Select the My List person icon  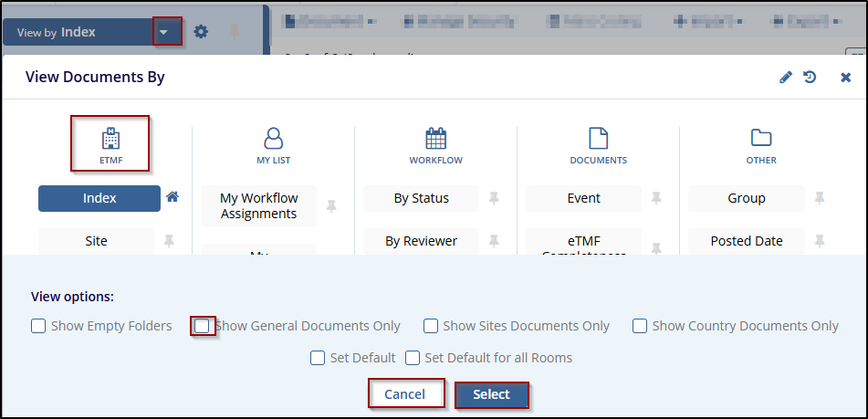click(x=273, y=139)
